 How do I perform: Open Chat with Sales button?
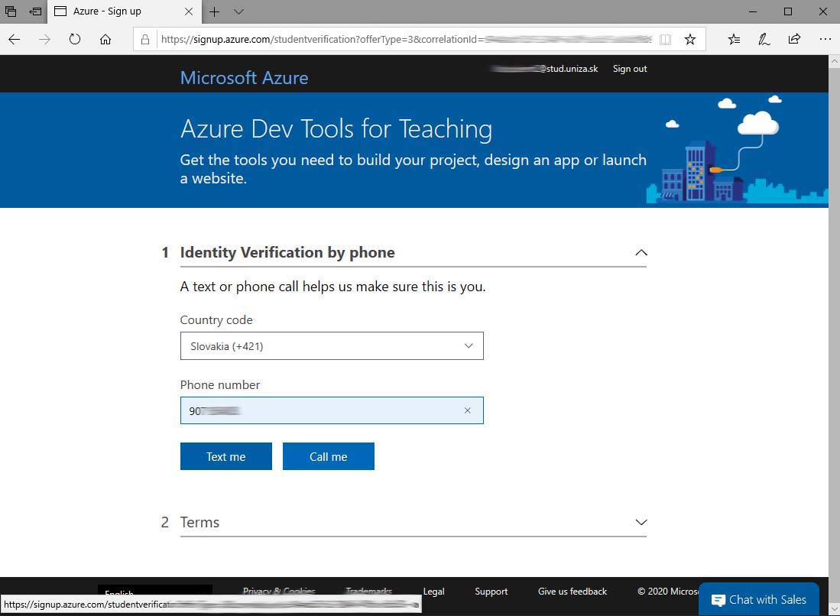coord(758,599)
